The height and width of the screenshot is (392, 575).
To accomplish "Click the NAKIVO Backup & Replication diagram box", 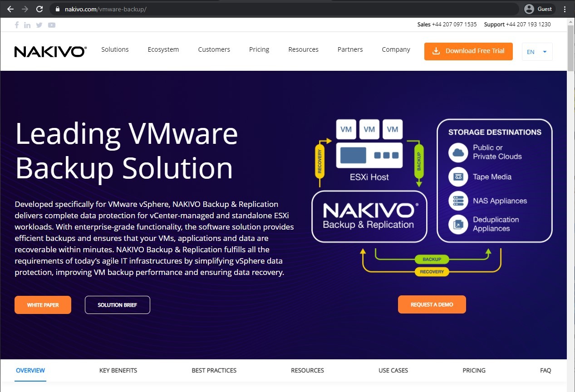I will (x=369, y=216).
